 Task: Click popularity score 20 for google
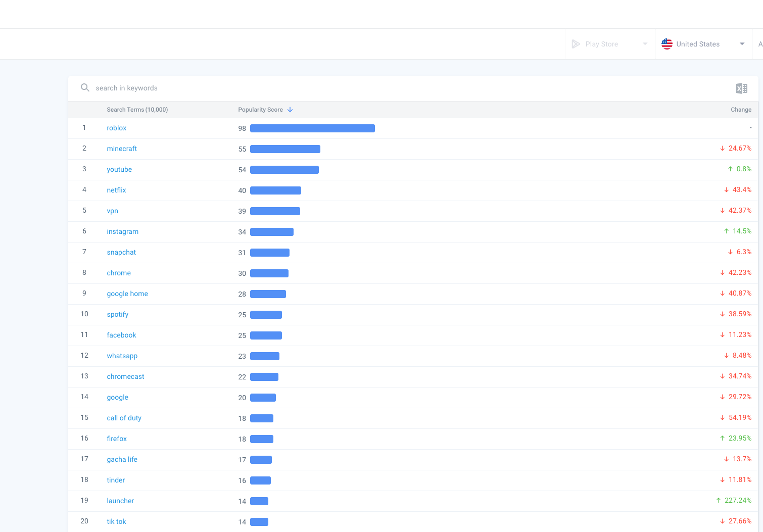(242, 398)
